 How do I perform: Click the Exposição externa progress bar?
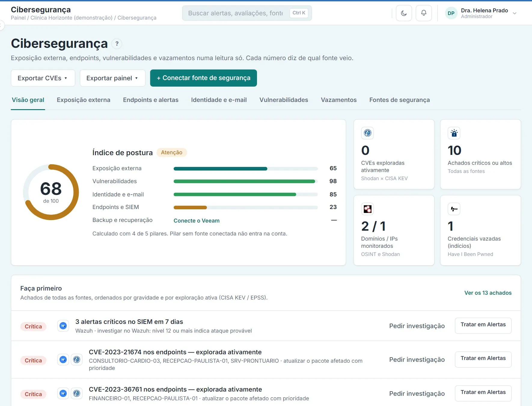(x=246, y=169)
